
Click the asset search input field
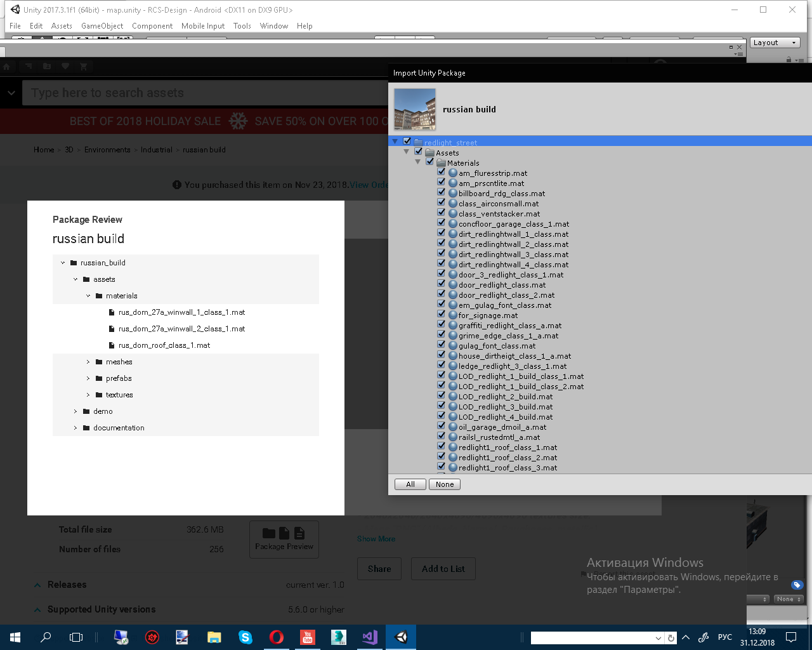(206, 93)
